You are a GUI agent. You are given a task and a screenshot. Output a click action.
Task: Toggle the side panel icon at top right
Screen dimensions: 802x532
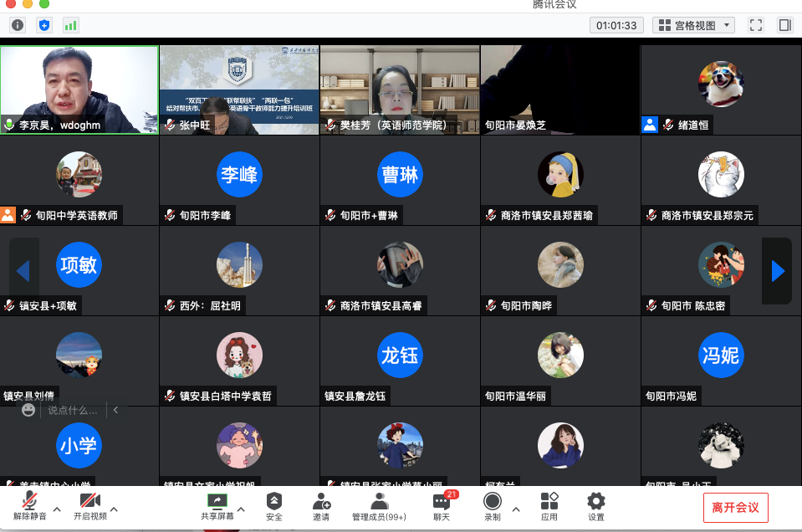[x=784, y=25]
